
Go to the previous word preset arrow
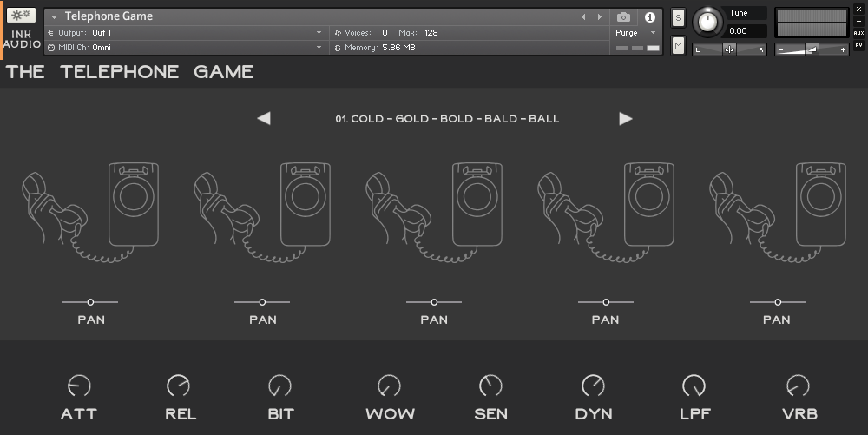click(x=264, y=119)
